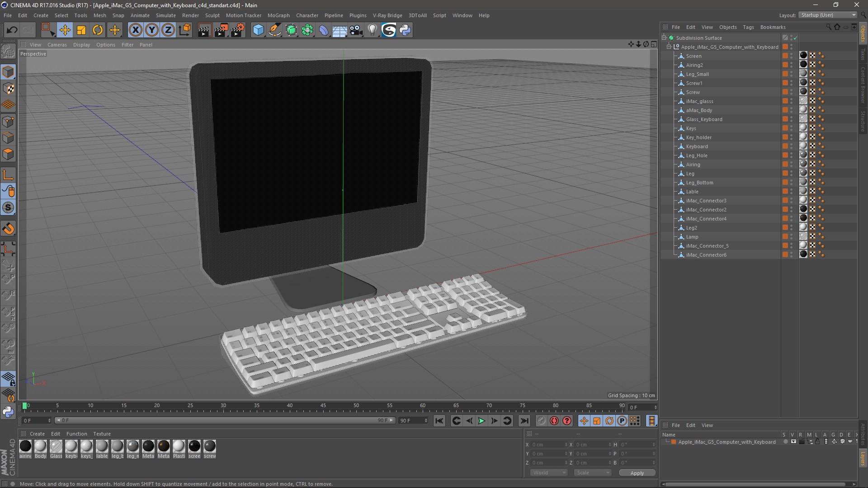
Task: Open the viewport Cameras menu
Action: pyautogui.click(x=57, y=45)
